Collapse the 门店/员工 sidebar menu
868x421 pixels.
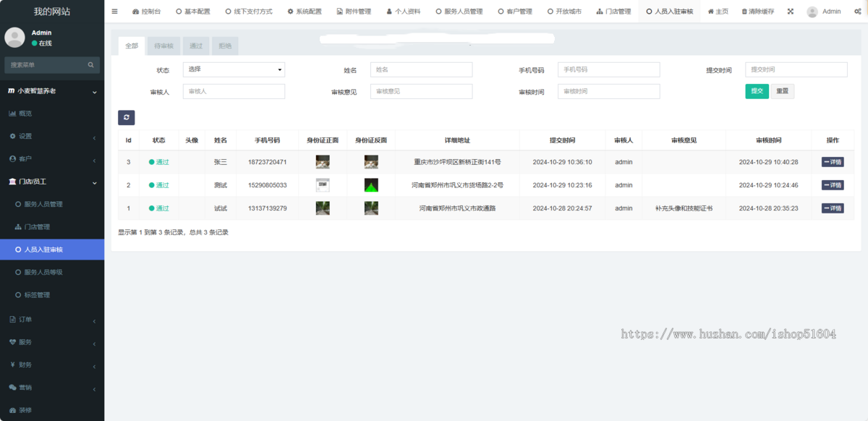[52, 182]
